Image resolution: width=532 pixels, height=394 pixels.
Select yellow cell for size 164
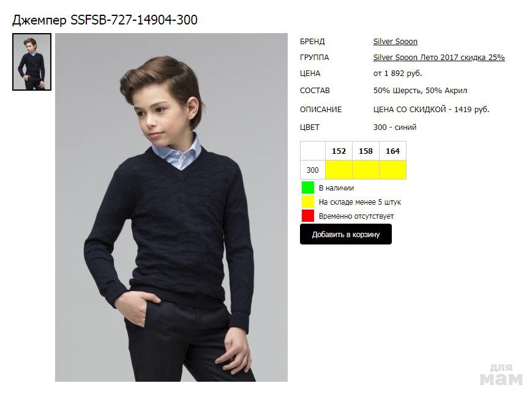392,170
